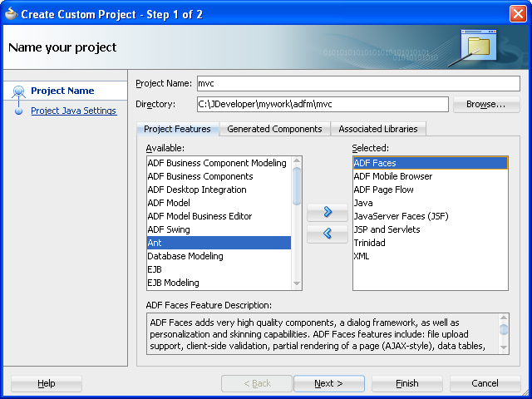Image resolution: width=532 pixels, height=399 pixels.
Task: Click the description box scrollbar thumb
Action: [x=504, y=329]
